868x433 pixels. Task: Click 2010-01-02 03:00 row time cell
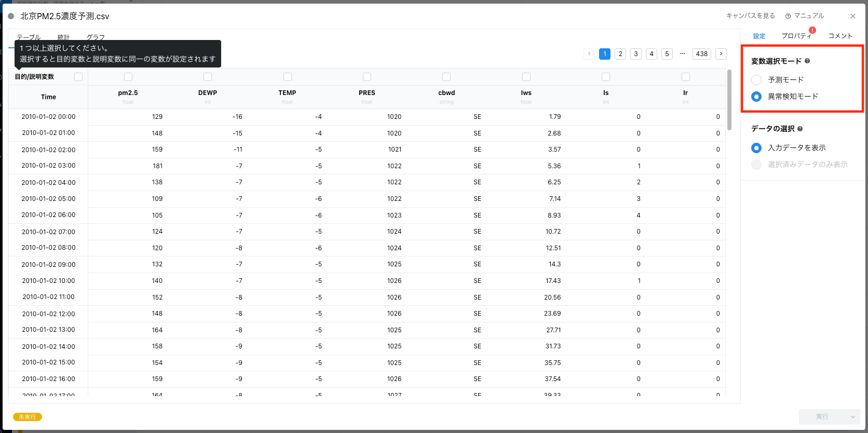click(x=48, y=166)
